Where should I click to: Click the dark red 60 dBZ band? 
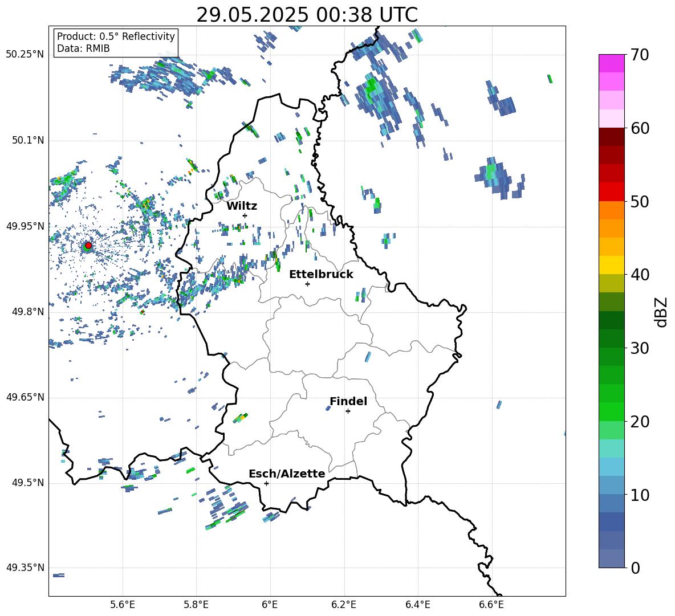[x=611, y=137]
